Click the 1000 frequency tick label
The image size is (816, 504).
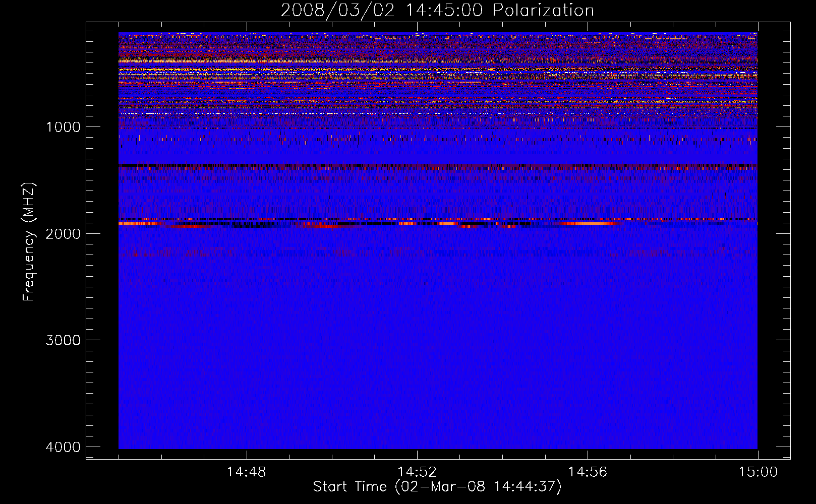point(63,127)
